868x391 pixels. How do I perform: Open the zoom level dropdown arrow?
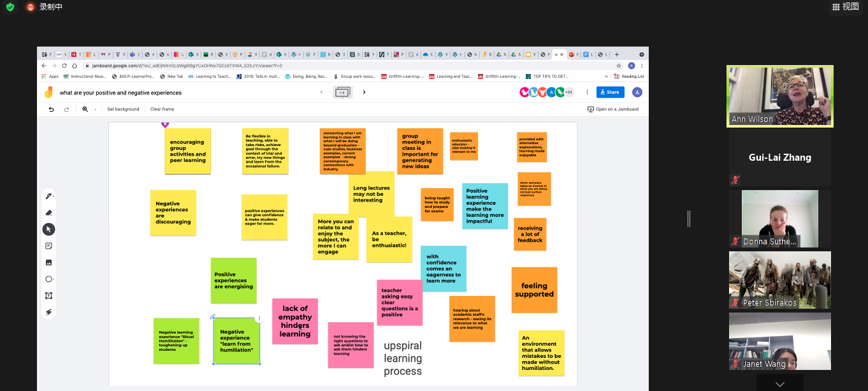click(x=96, y=109)
